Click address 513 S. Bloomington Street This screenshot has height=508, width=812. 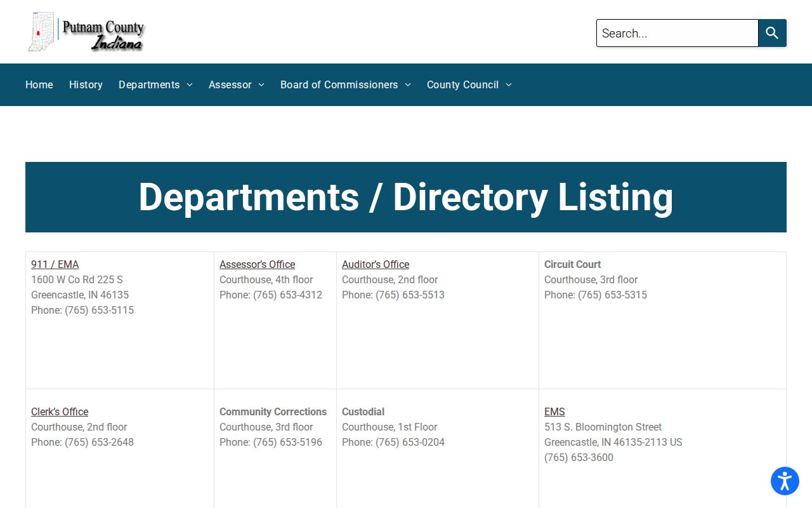(603, 427)
